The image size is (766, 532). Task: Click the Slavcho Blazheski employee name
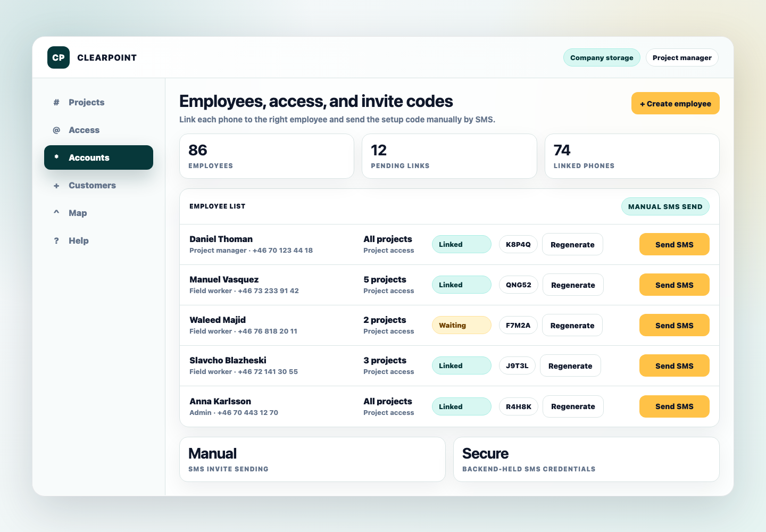228,360
